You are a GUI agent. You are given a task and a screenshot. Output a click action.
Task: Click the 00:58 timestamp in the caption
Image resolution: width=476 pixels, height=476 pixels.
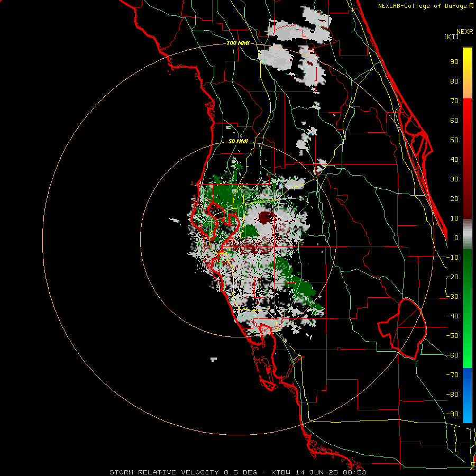pos(354,472)
